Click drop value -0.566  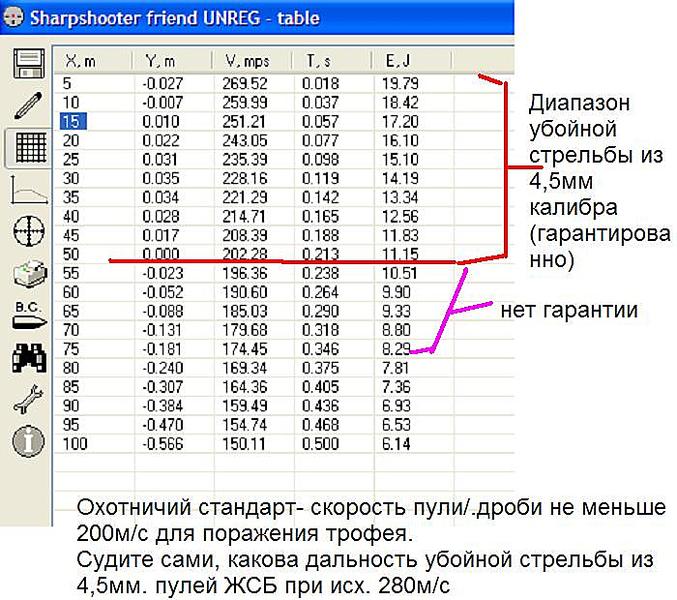[x=163, y=444]
